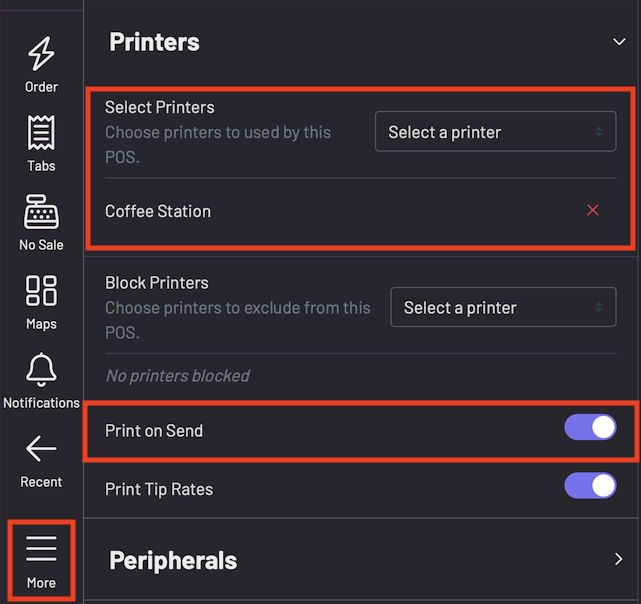Screen dimensions: 641x604
Task: Collapse the Printers section chevron
Action: tap(618, 41)
